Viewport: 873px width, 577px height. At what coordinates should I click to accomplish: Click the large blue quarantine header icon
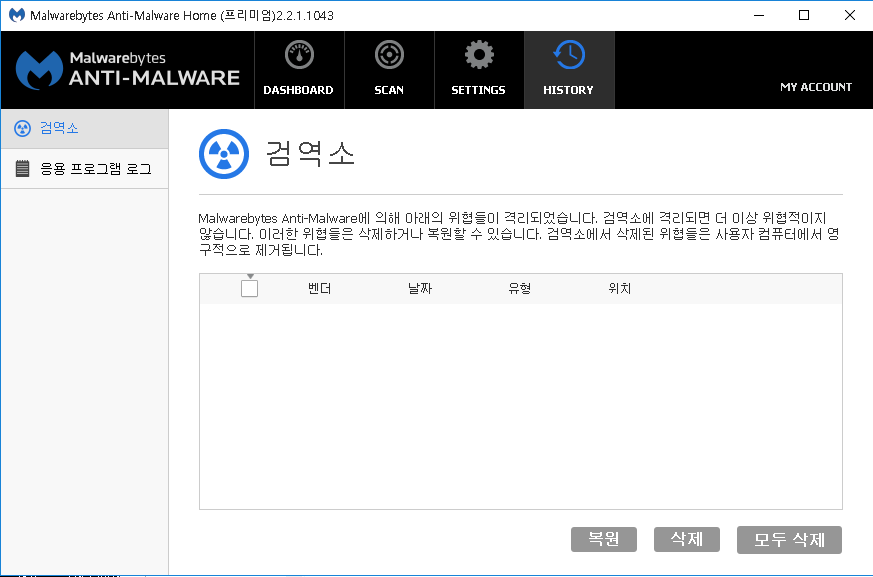pyautogui.click(x=224, y=154)
